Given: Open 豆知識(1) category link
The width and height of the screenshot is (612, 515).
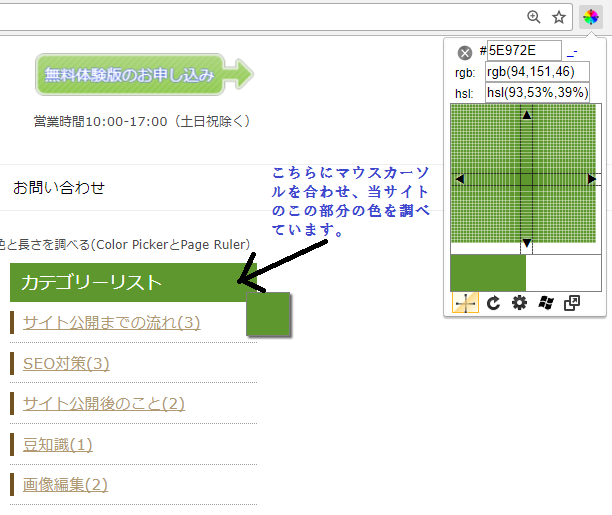Looking at the screenshot, I should 57,445.
